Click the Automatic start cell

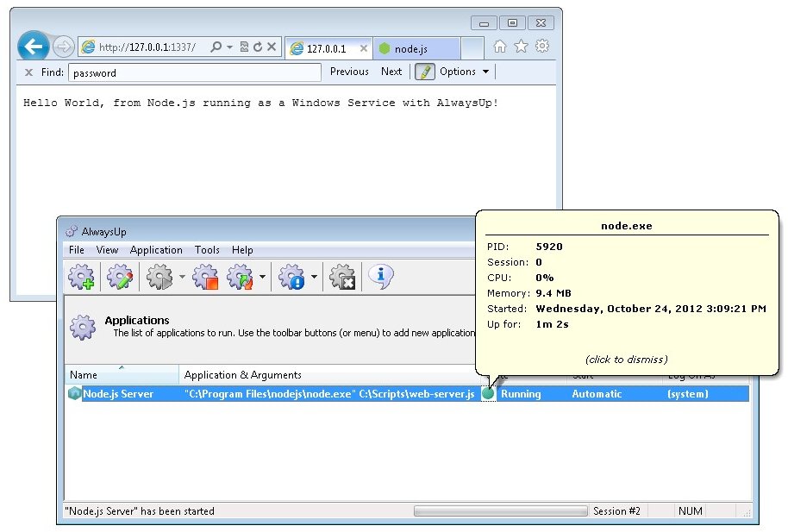(597, 394)
